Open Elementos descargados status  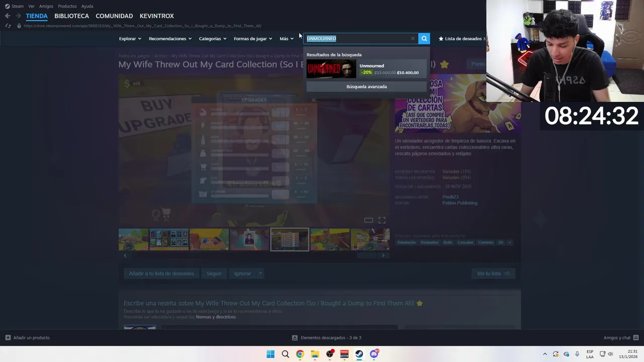tap(327, 338)
